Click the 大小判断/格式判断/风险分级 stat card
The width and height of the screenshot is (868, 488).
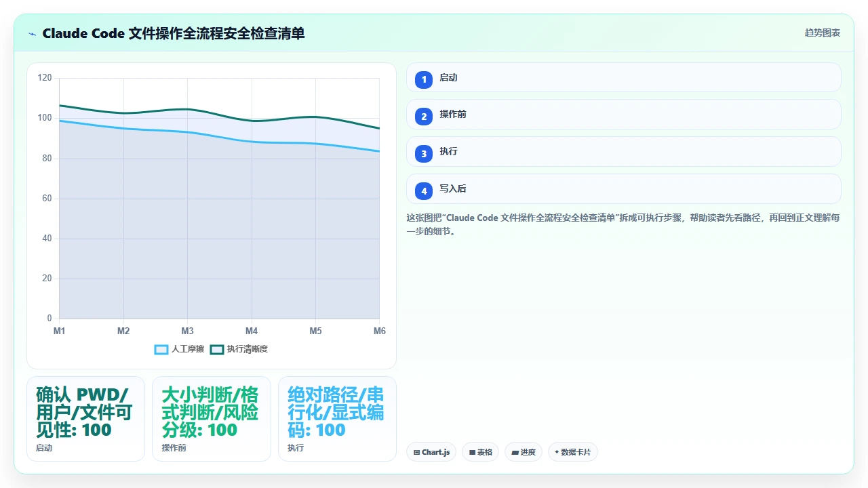(x=212, y=419)
